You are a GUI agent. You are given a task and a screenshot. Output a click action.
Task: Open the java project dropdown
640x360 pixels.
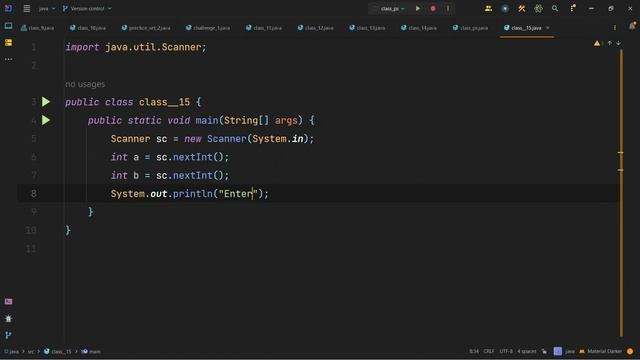click(47, 9)
